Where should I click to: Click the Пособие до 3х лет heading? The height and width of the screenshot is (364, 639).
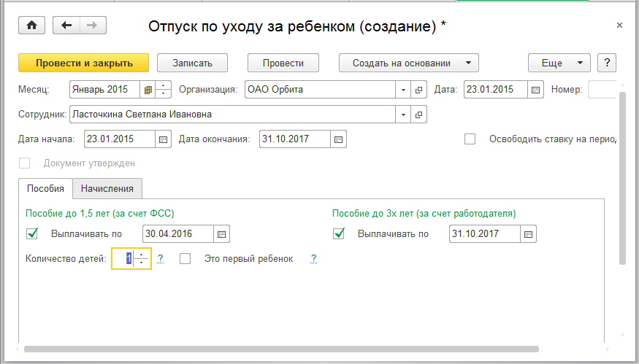pos(424,213)
